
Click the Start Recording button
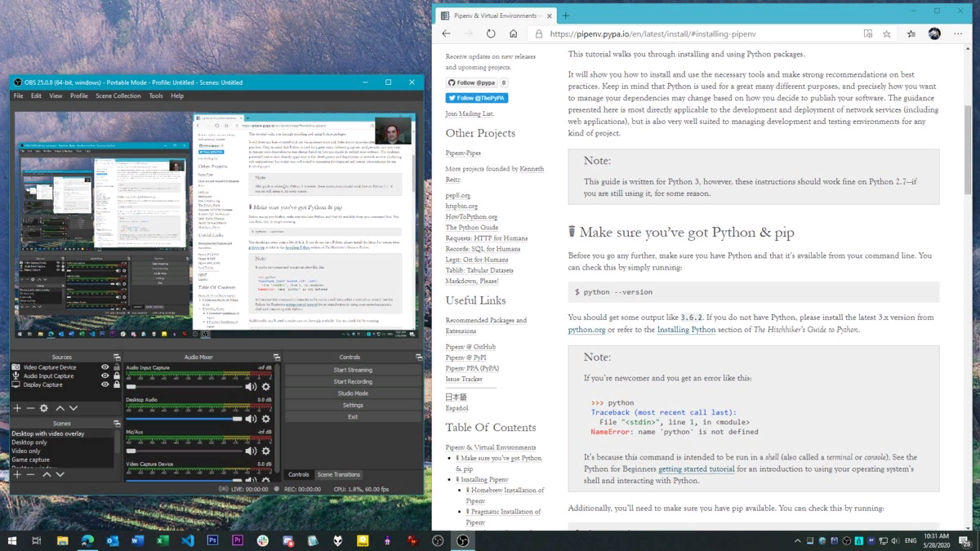[353, 381]
